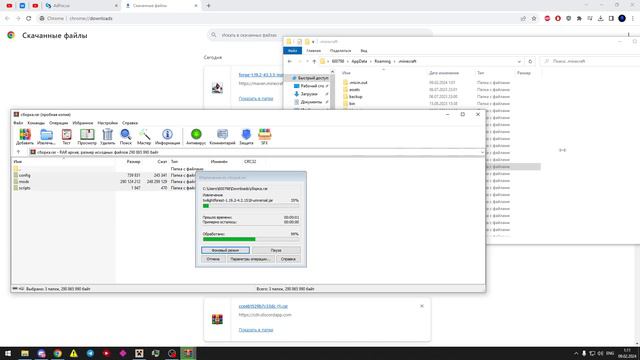Click the Extract (Извлечь) toolbar icon
This screenshot has height=360, width=640.
[x=46, y=137]
